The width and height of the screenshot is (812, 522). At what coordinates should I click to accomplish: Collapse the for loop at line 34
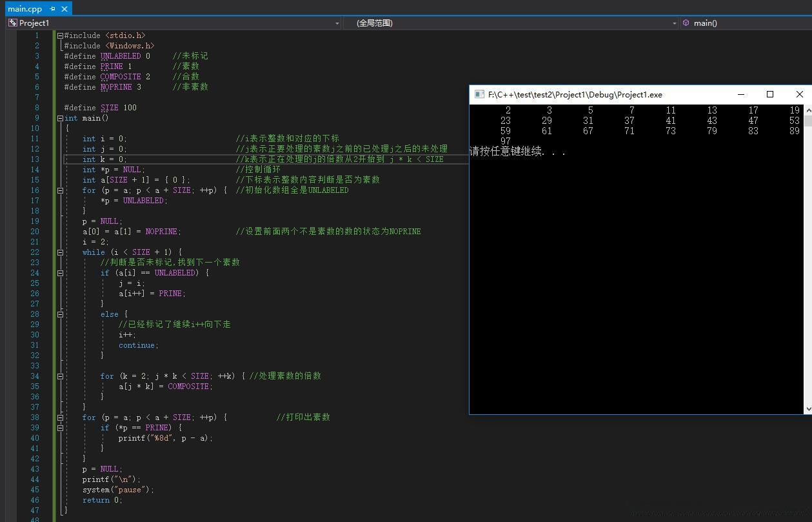coord(60,376)
